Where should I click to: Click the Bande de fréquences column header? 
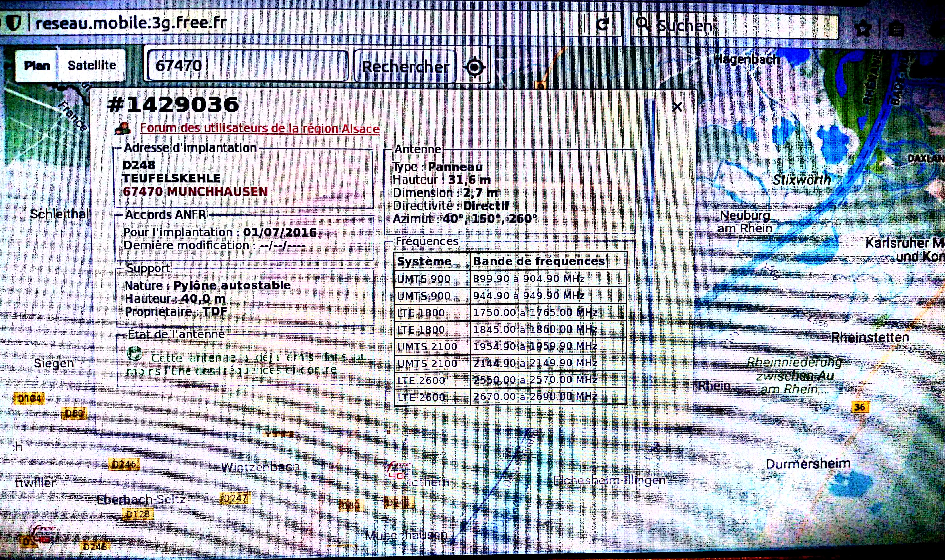pyautogui.click(x=548, y=261)
